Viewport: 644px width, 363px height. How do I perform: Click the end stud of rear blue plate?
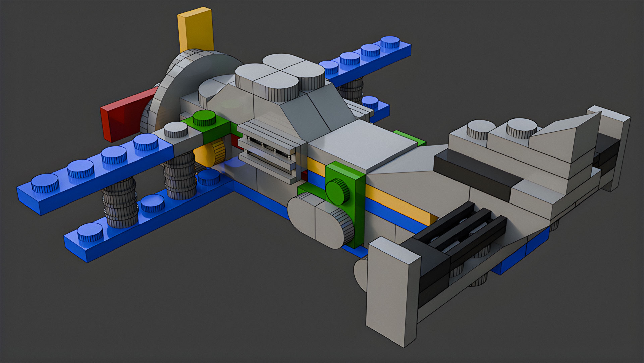(x=390, y=43)
